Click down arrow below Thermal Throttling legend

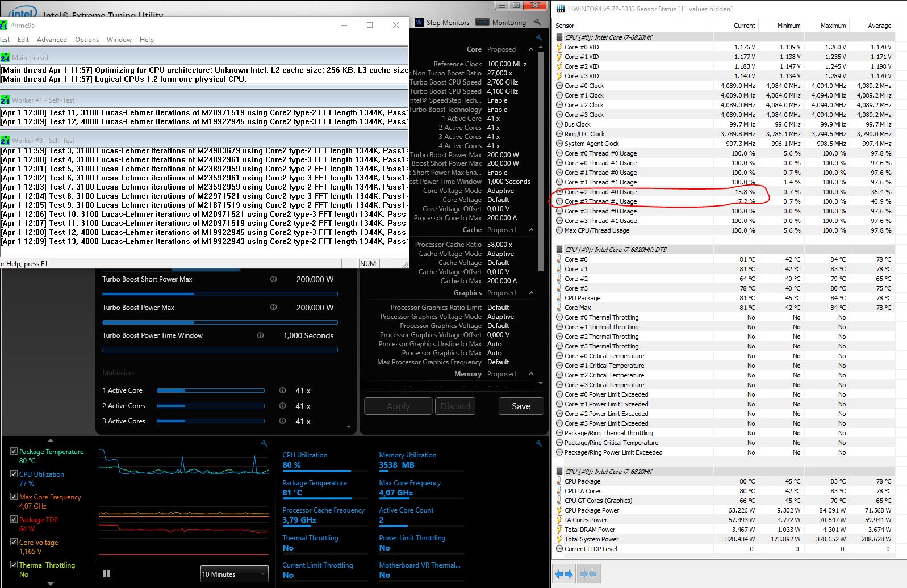50,583
